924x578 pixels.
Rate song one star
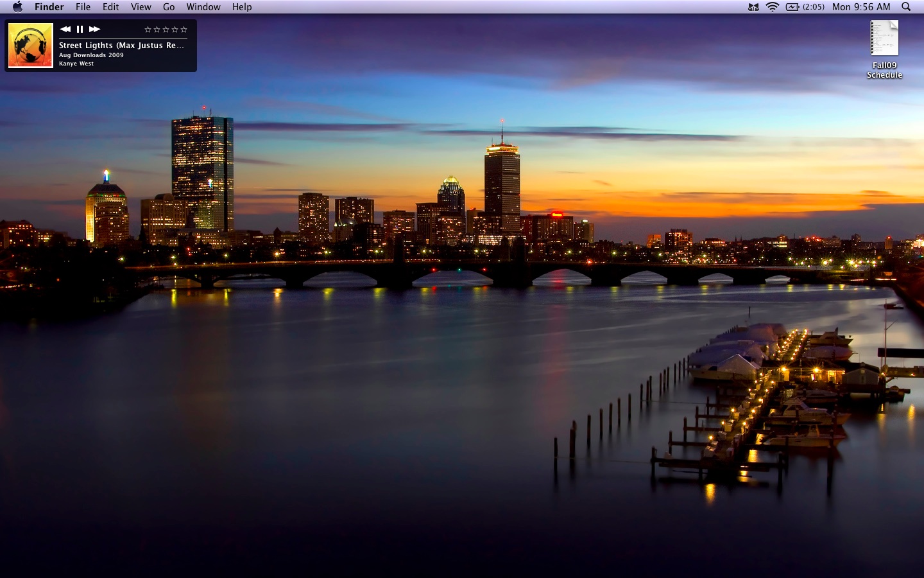[x=148, y=30]
